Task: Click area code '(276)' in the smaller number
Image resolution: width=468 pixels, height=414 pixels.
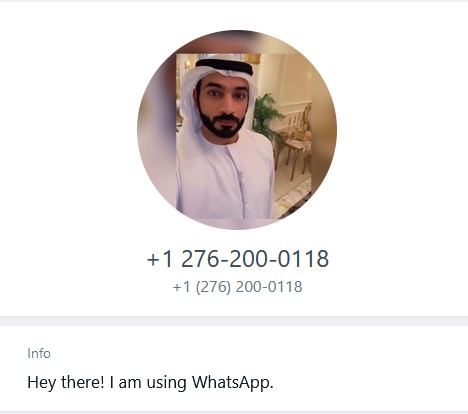Action: (213, 287)
